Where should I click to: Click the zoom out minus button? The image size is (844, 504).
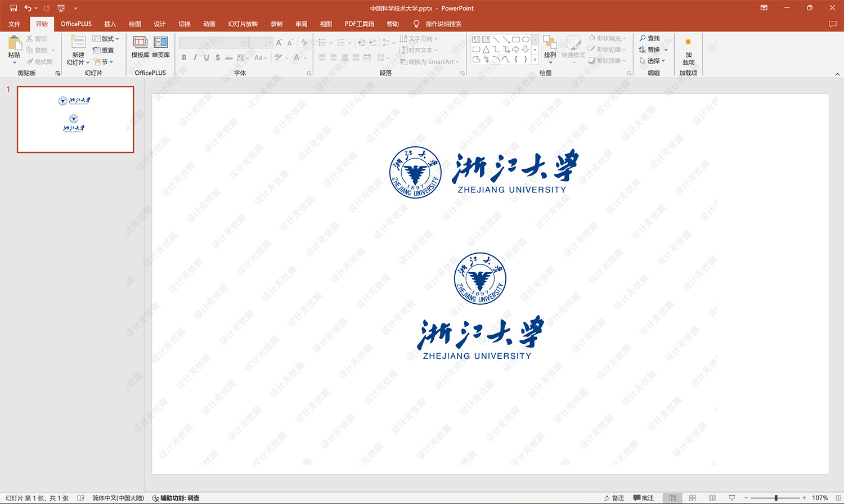pyautogui.click(x=746, y=498)
